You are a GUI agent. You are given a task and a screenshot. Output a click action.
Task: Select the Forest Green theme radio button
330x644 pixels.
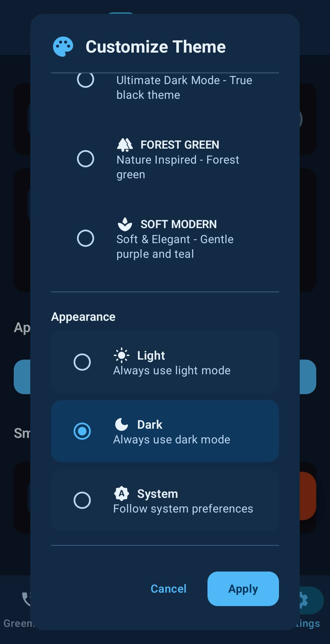[86, 158]
